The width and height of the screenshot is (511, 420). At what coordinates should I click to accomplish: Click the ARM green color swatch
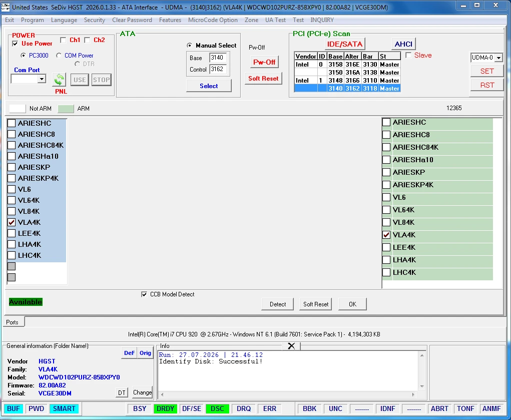pyautogui.click(x=66, y=109)
